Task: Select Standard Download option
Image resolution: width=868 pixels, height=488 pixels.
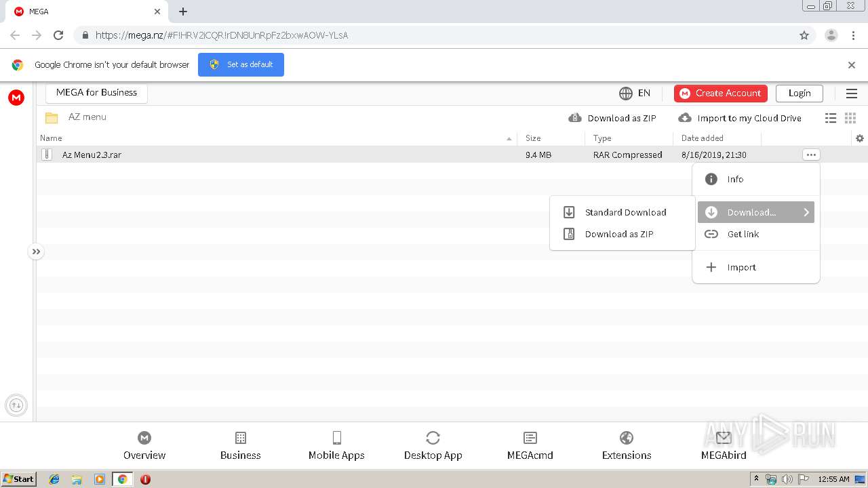Action: point(623,212)
